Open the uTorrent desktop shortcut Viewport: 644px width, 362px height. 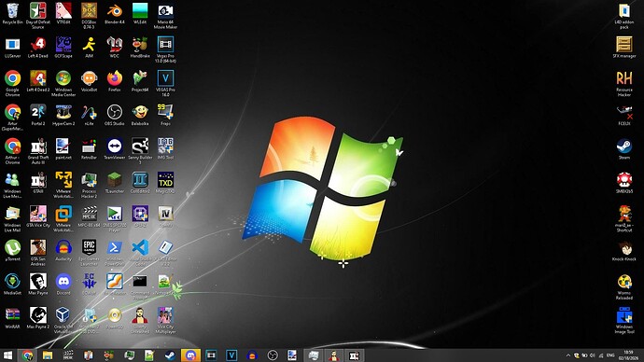[13, 250]
